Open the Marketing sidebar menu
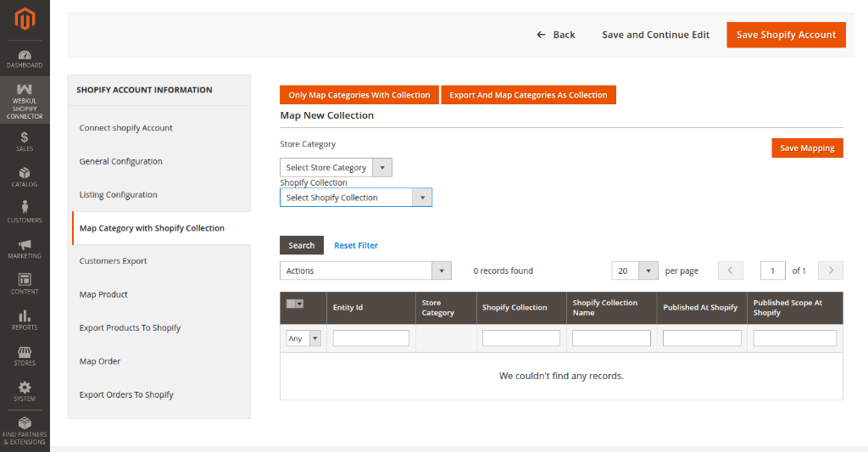This screenshot has width=868, height=452. [x=25, y=248]
